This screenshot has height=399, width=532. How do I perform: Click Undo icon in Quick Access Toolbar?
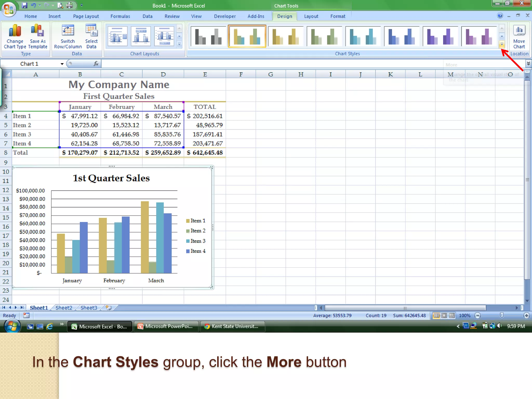tap(33, 5)
